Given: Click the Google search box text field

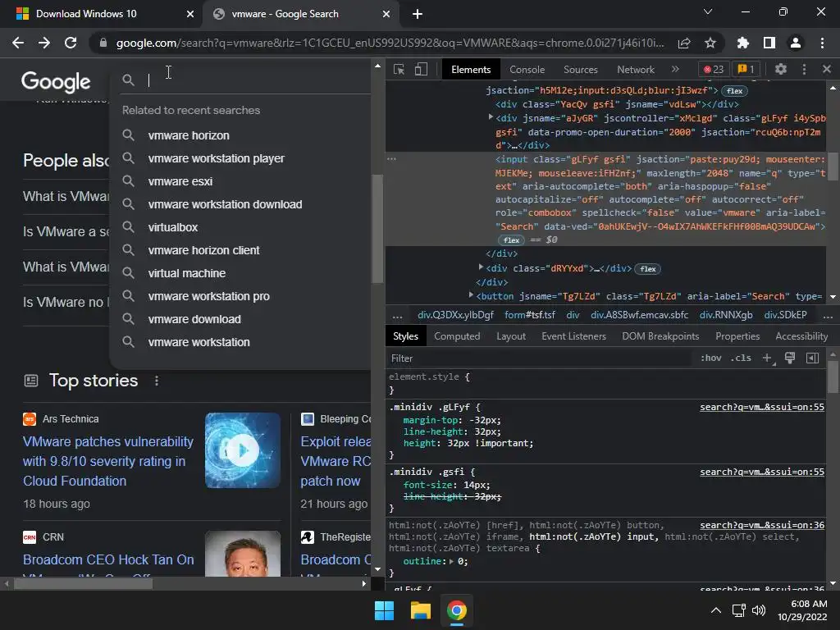Looking at the screenshot, I should click(x=258, y=80).
